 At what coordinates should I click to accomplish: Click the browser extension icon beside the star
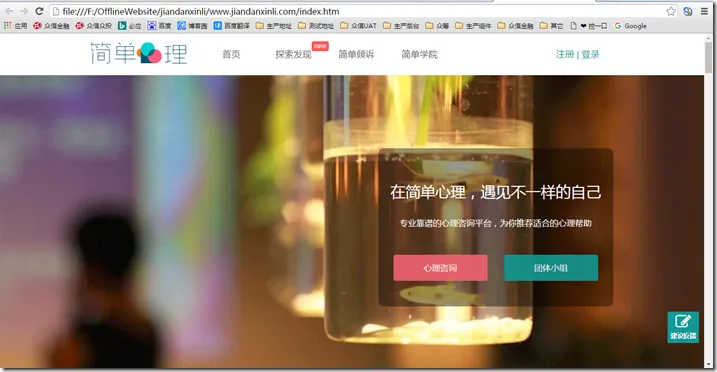[688, 11]
